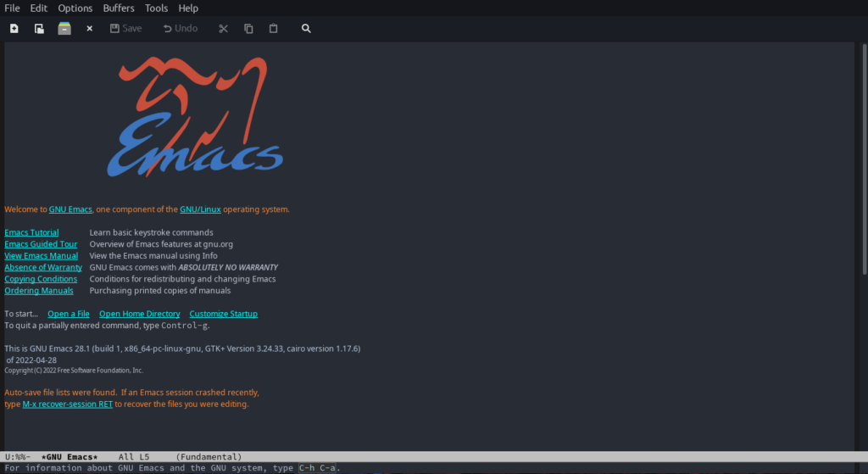Click the Search magnifier icon
The height and width of the screenshot is (474, 868).
click(x=306, y=28)
